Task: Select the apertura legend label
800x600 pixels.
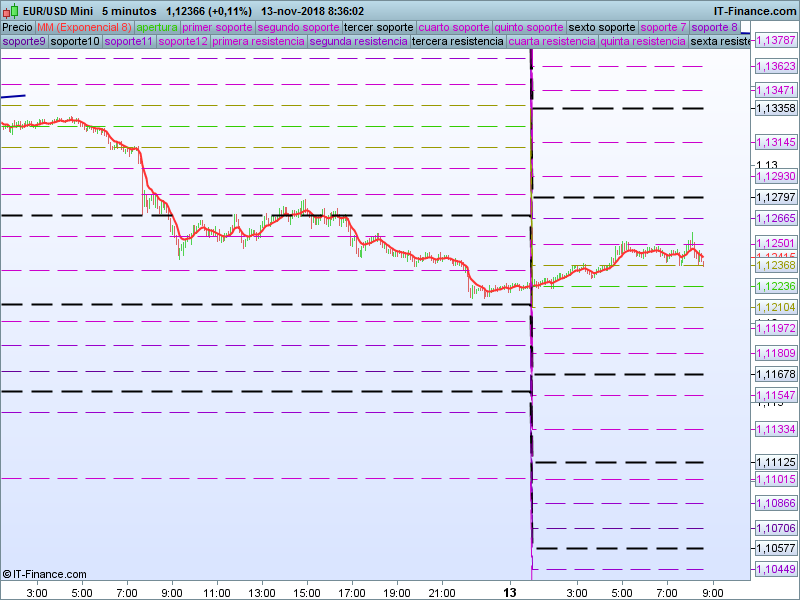Action: [157, 27]
